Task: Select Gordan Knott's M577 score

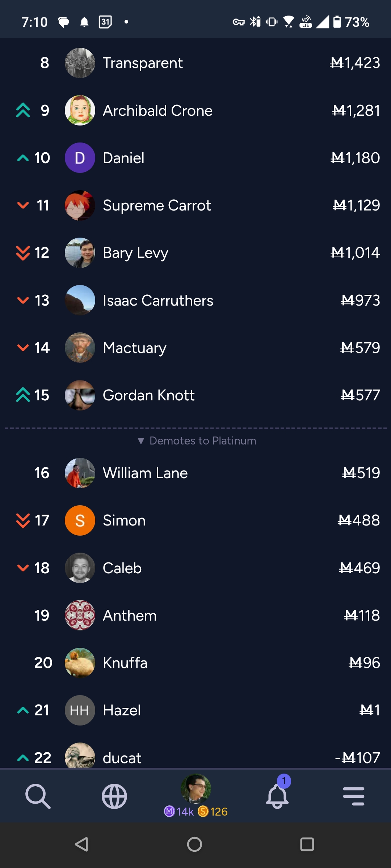Action: (360, 395)
